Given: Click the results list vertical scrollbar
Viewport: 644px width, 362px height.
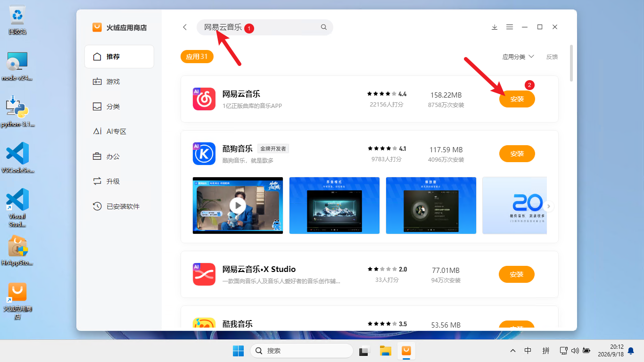Looking at the screenshot, I should 571,63.
